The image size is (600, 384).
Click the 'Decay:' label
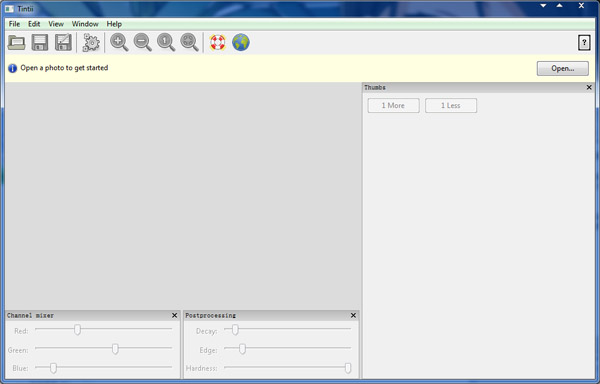(x=206, y=331)
